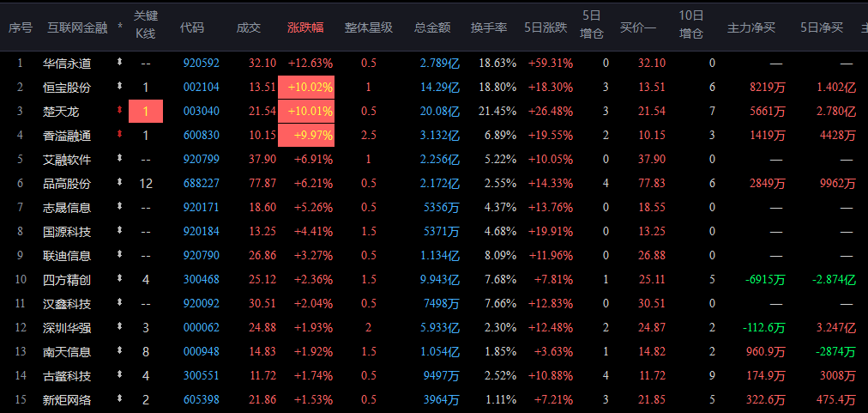868x413 pixels.
Task: Select the stock name 华信永道
Action: coord(67,64)
